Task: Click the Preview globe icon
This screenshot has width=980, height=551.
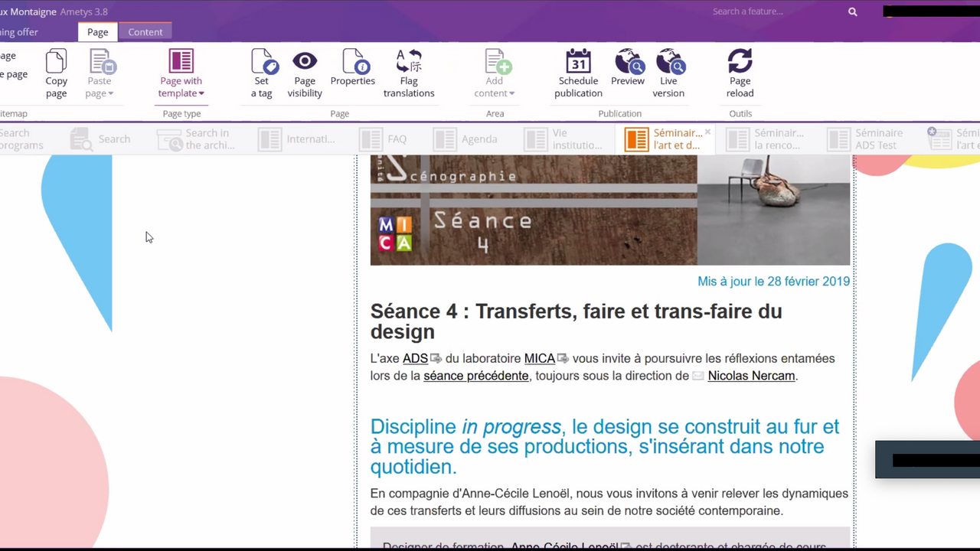Action: pyautogui.click(x=628, y=62)
